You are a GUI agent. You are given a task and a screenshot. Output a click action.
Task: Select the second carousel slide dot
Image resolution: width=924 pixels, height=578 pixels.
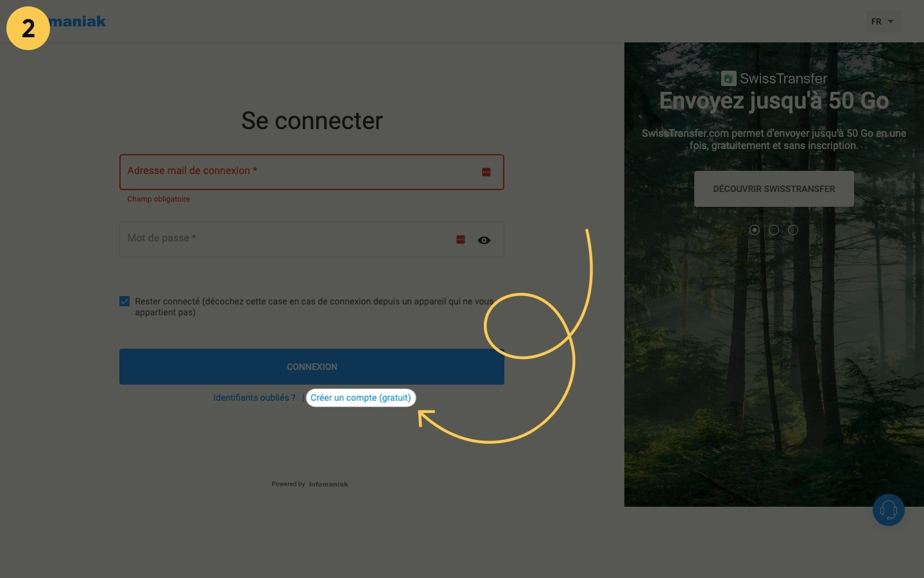click(774, 230)
